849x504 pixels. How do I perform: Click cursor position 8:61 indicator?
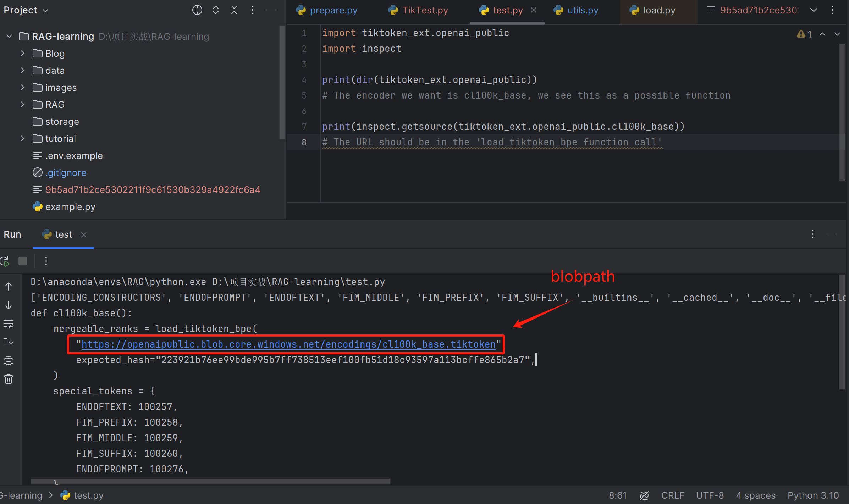coord(618,495)
